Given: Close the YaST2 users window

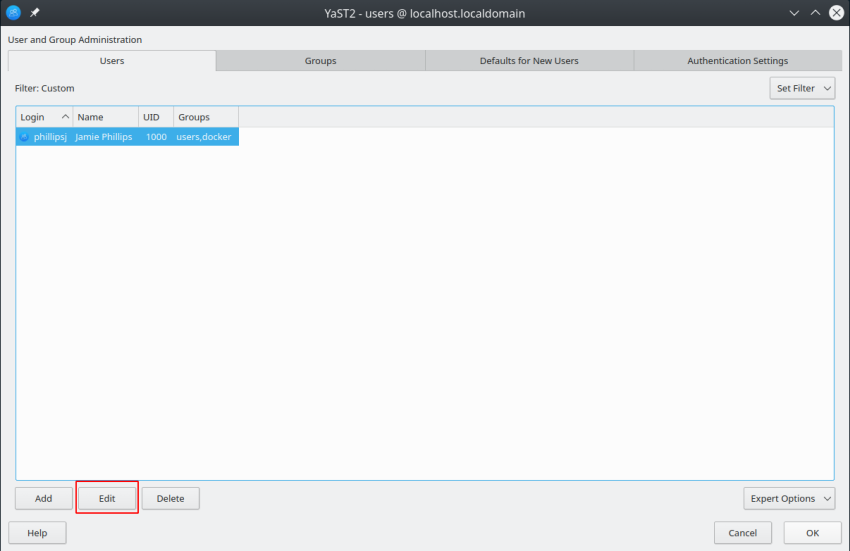Looking at the screenshot, I should pos(836,13).
